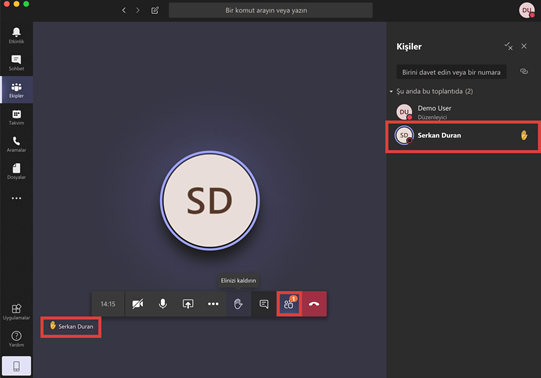Image resolution: width=541 pixels, height=378 pixels.
Task: Open Takvim calendar in sidebar
Action: [x=16, y=117]
